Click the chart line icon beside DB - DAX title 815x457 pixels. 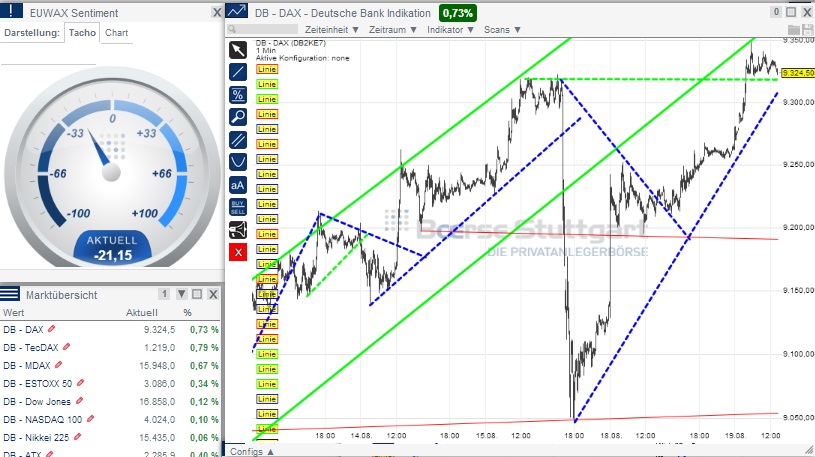(237, 11)
